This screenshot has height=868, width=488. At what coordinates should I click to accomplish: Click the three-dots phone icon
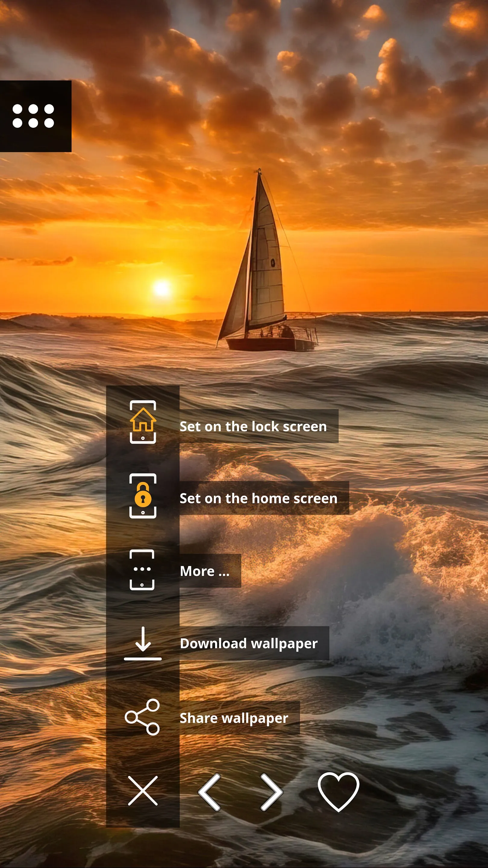point(142,569)
